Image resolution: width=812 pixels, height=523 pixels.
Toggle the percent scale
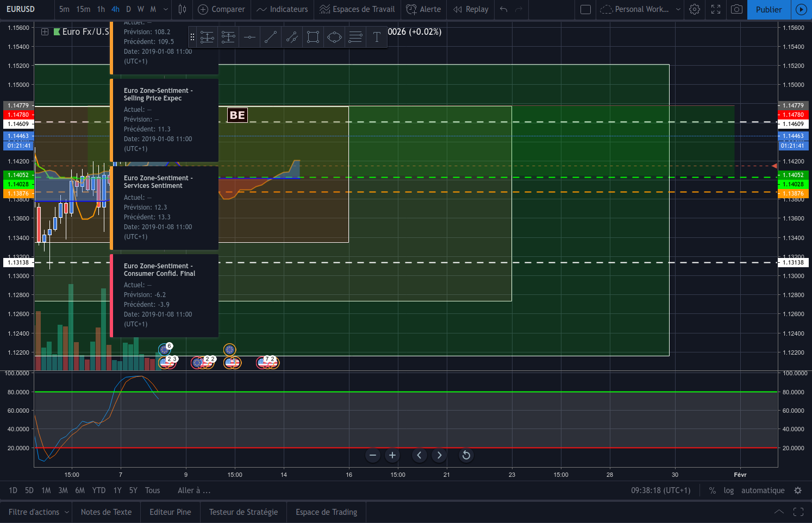tap(712, 490)
